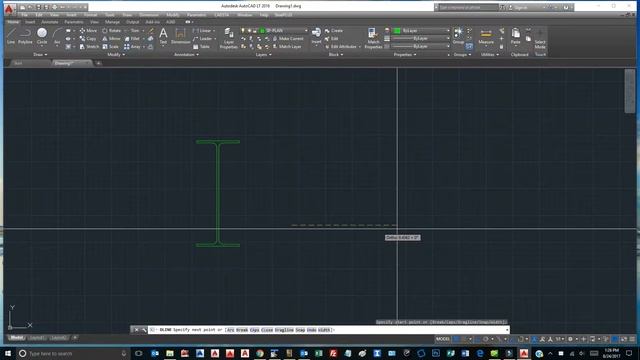Click Create block button
The width and height of the screenshot is (640, 360).
(334, 31)
